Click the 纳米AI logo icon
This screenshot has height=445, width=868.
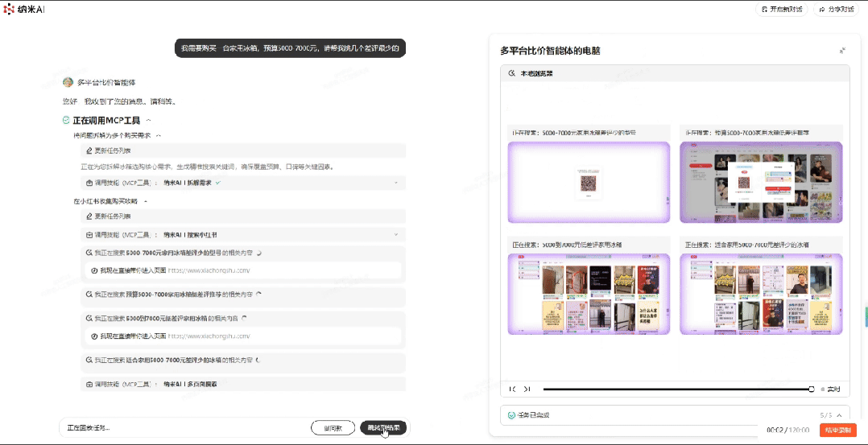click(x=10, y=10)
